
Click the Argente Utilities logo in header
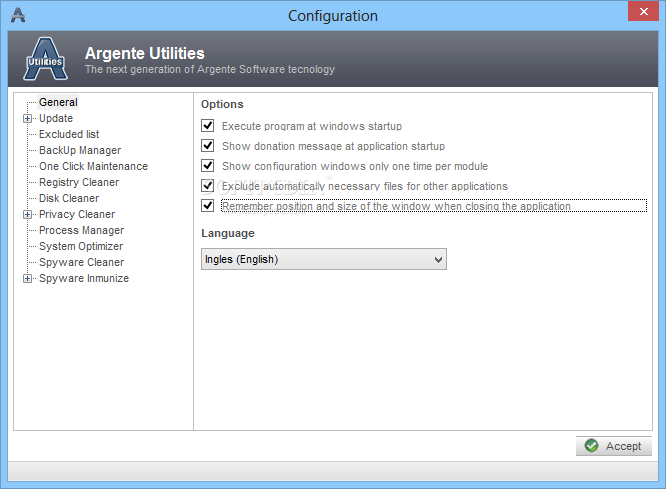45,59
